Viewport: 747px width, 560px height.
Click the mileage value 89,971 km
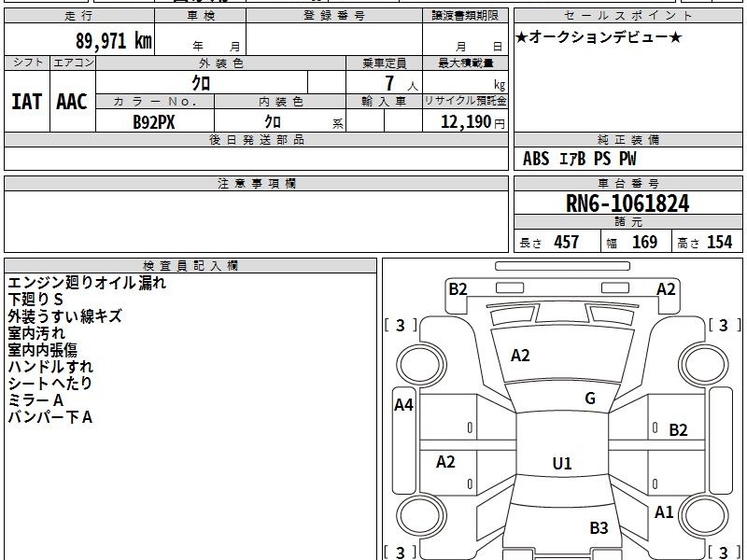click(114, 40)
